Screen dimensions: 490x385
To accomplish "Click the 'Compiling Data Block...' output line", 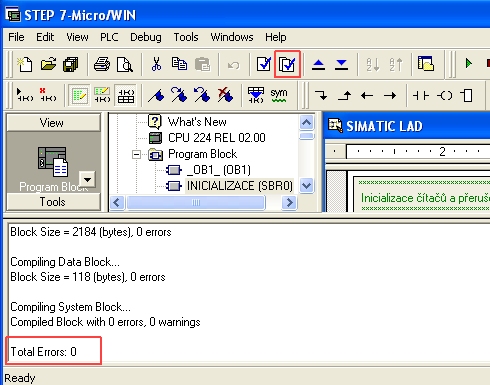I will pyautogui.click(x=65, y=262).
